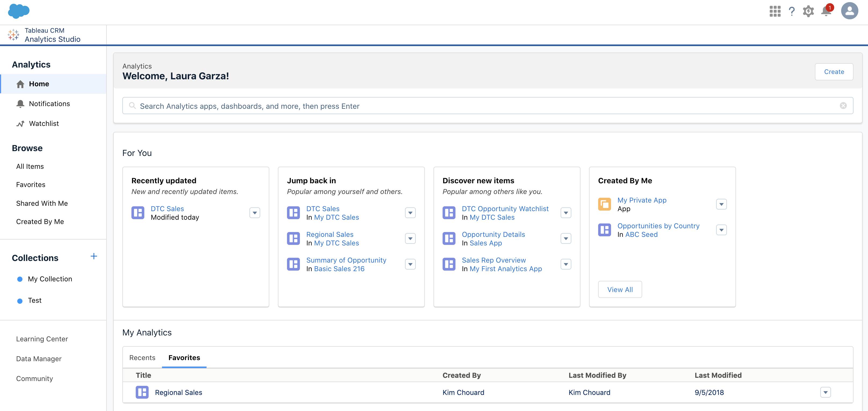This screenshot has height=411, width=868.
Task: Open the My Collection item
Action: coord(50,279)
